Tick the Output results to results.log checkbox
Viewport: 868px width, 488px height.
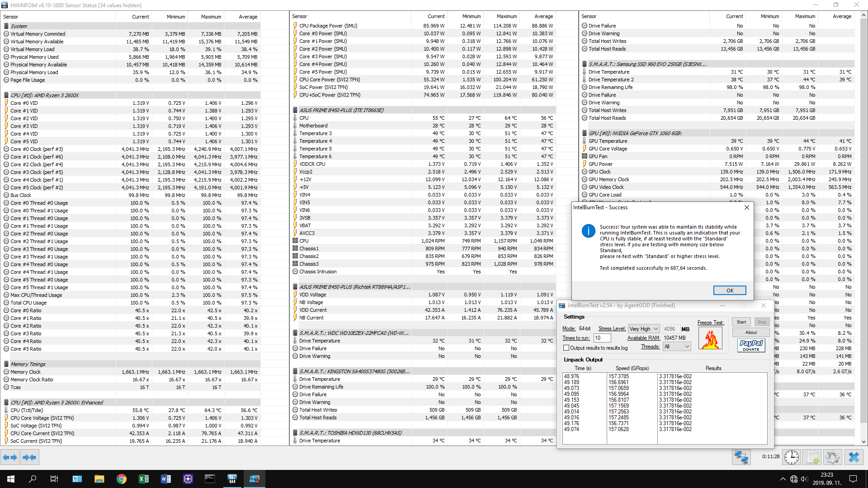tap(566, 348)
